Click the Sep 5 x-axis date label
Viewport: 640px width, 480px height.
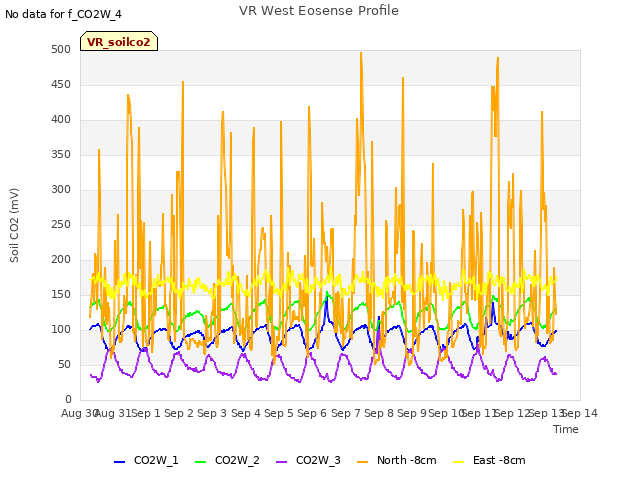(x=279, y=413)
